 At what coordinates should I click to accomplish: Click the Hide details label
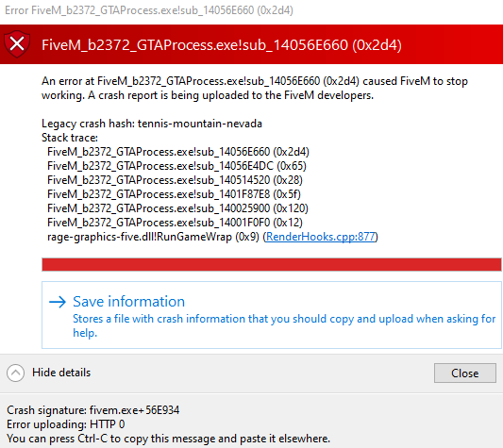click(61, 373)
